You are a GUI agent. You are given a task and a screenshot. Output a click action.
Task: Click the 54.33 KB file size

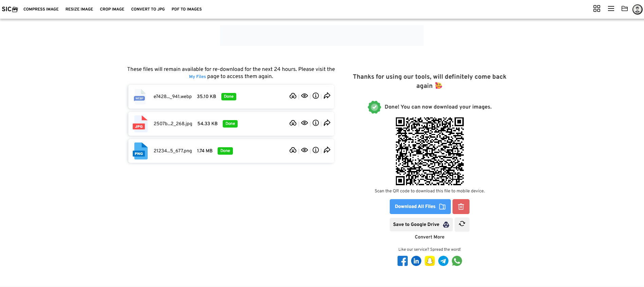click(207, 124)
